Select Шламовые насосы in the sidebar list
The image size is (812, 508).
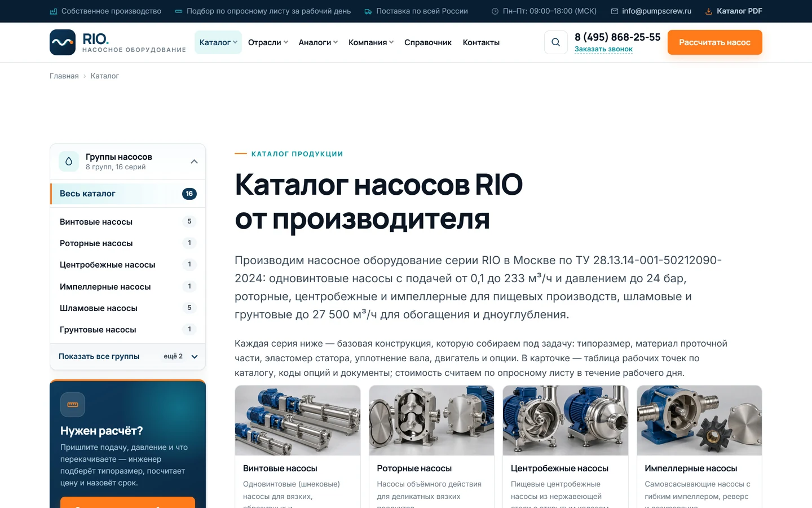click(x=128, y=308)
